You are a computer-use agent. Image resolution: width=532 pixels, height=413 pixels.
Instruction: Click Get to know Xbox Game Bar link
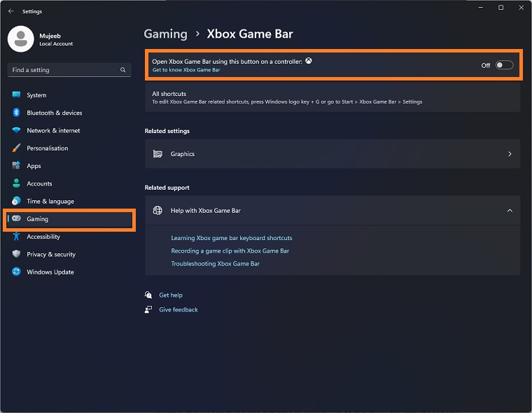(x=186, y=70)
